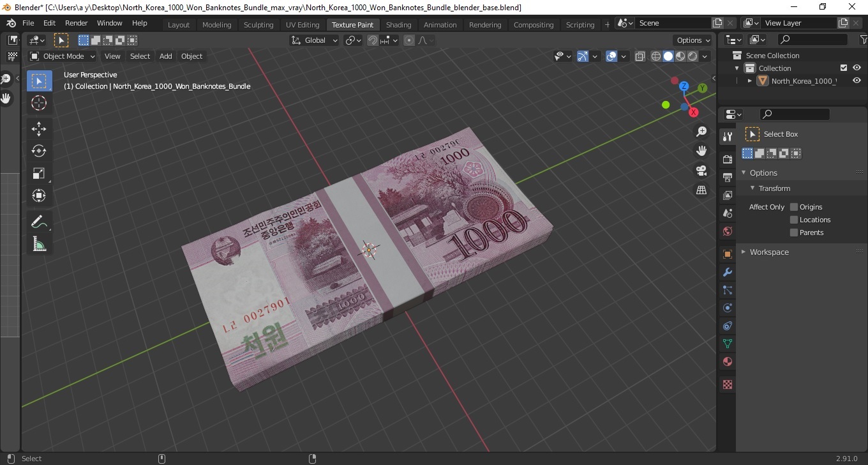
Task: Collapse the Options panel in tool properties
Action: point(744,173)
